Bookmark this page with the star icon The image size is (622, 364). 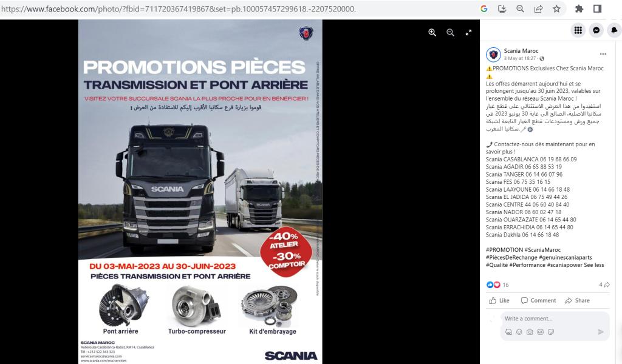556,8
